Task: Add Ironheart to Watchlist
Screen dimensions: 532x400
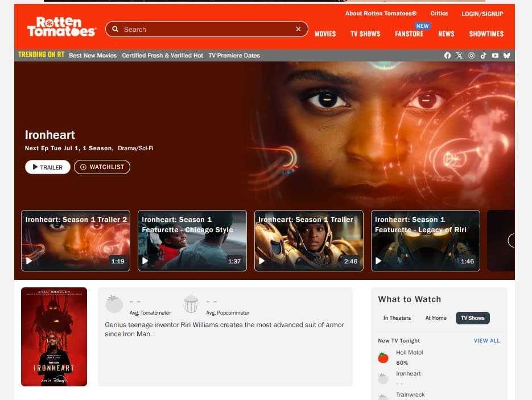Action: point(102,167)
